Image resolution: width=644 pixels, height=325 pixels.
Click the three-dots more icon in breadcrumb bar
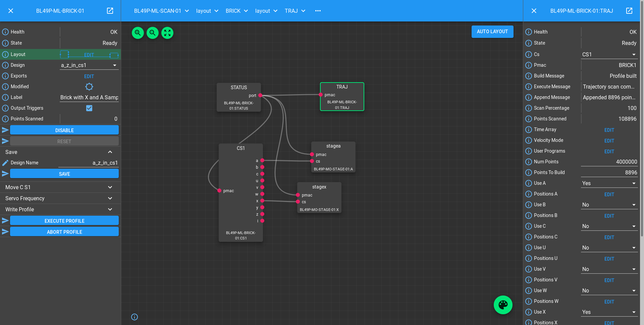coord(318,11)
